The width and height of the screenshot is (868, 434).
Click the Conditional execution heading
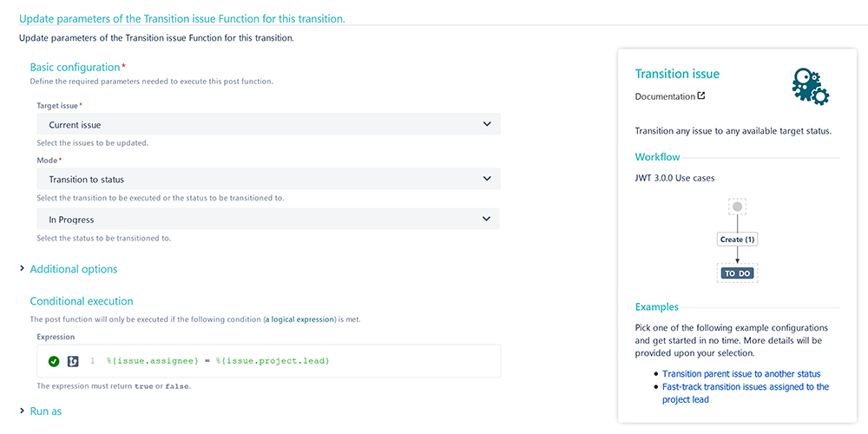pyautogui.click(x=82, y=301)
